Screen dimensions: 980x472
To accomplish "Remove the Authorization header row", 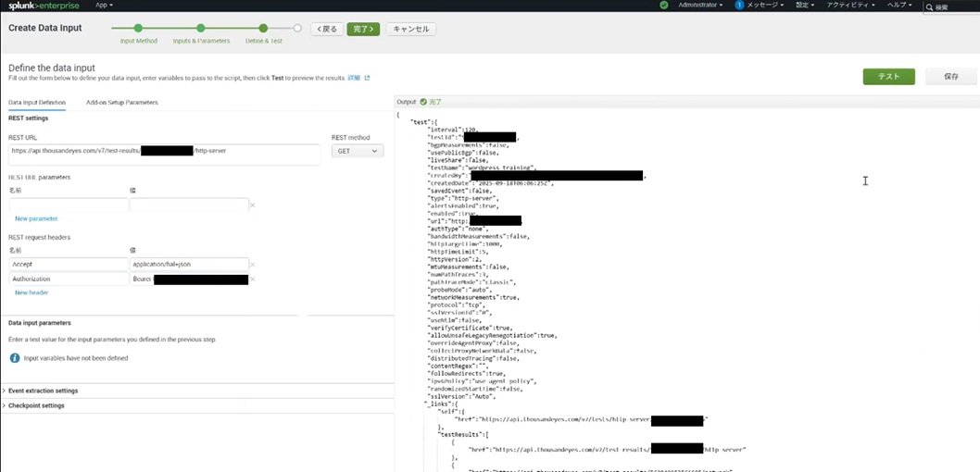I will point(252,279).
